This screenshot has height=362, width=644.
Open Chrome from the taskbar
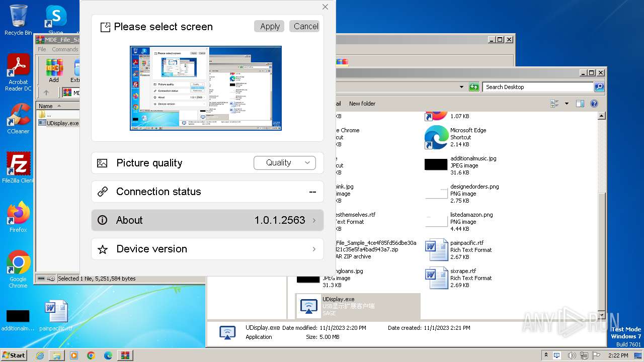[x=91, y=355]
